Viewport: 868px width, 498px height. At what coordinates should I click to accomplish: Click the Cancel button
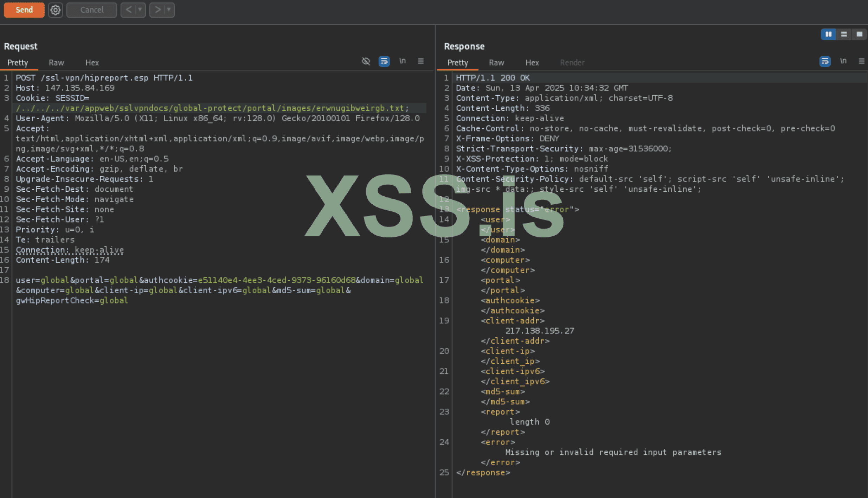click(x=92, y=10)
